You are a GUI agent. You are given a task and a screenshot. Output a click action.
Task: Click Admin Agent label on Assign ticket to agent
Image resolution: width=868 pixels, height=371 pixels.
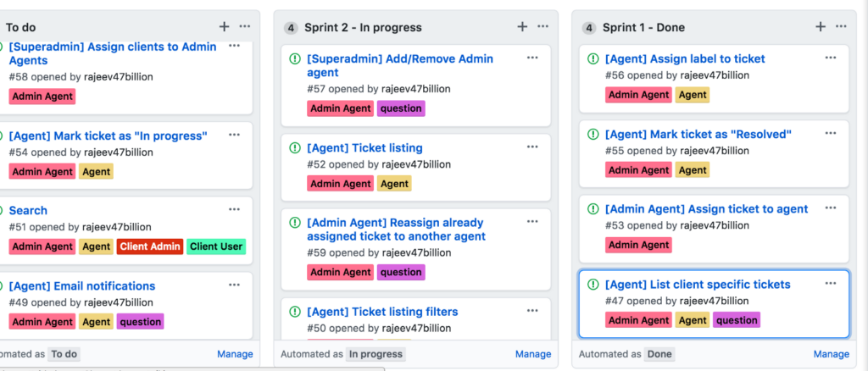[639, 245]
